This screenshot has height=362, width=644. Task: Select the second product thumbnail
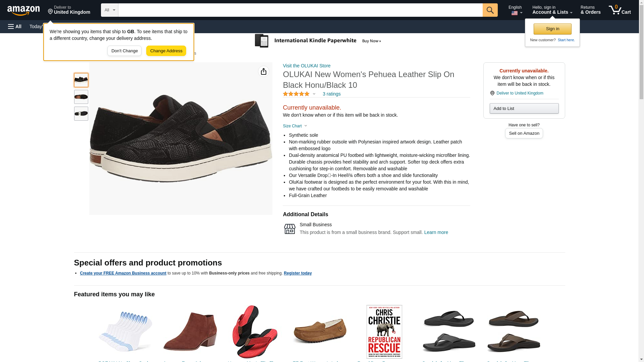click(81, 97)
